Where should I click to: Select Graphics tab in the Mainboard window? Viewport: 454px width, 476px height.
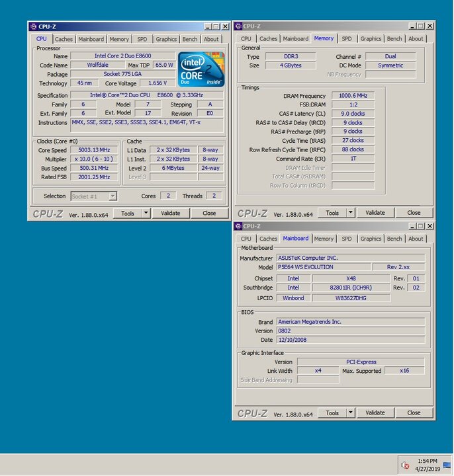tap(371, 239)
